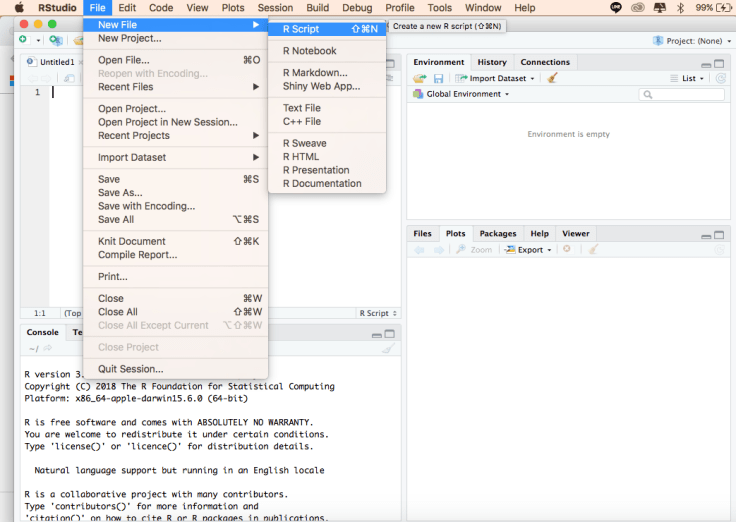Viewport: 736px width, 522px height.
Task: Open the Edit menu in menu bar
Action: click(x=127, y=8)
